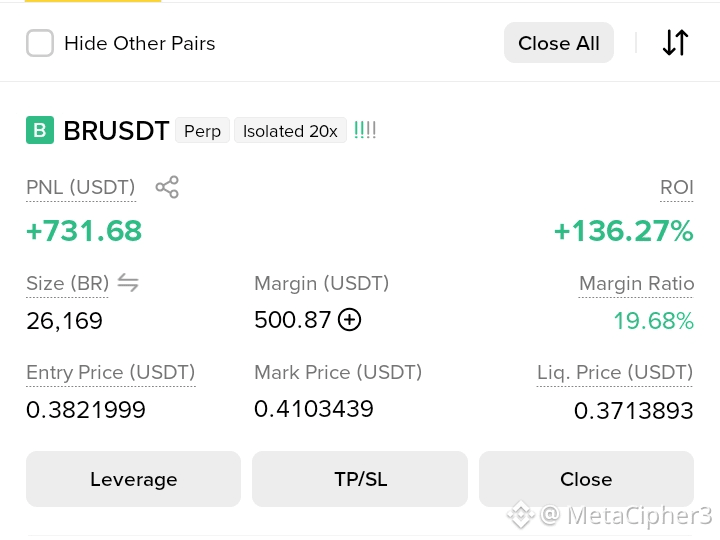The image size is (720, 540).
Task: Add margin with the plus circle icon
Action: pyautogui.click(x=349, y=320)
